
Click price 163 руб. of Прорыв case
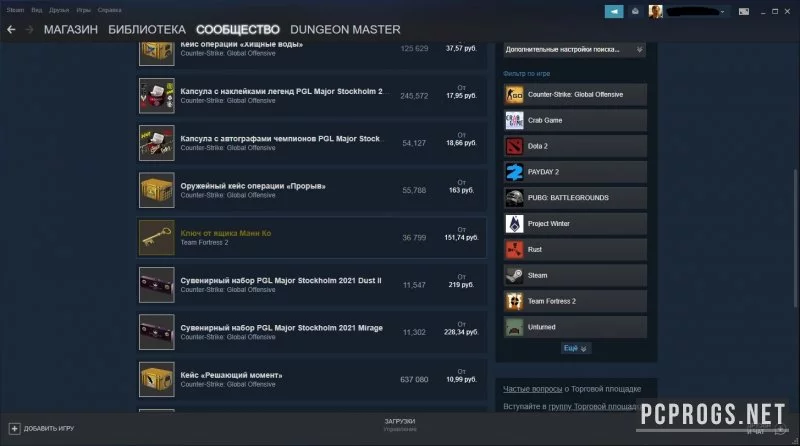coord(461,190)
